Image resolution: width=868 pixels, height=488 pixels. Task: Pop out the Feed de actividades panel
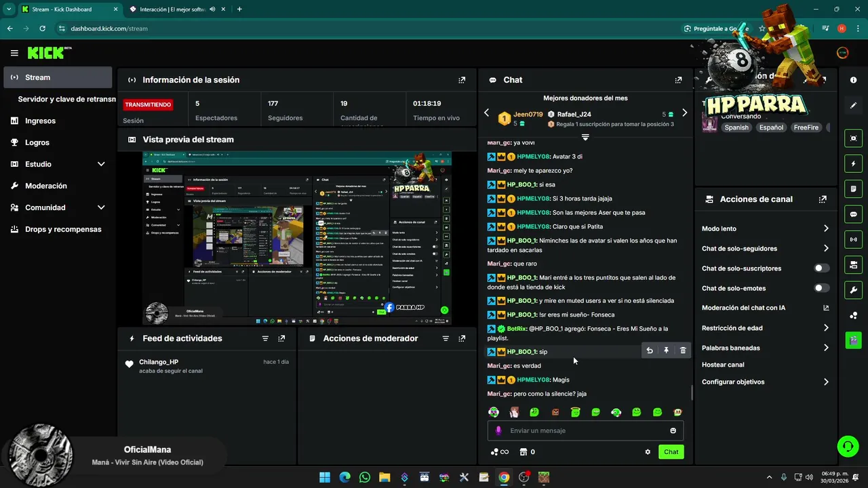point(281,338)
